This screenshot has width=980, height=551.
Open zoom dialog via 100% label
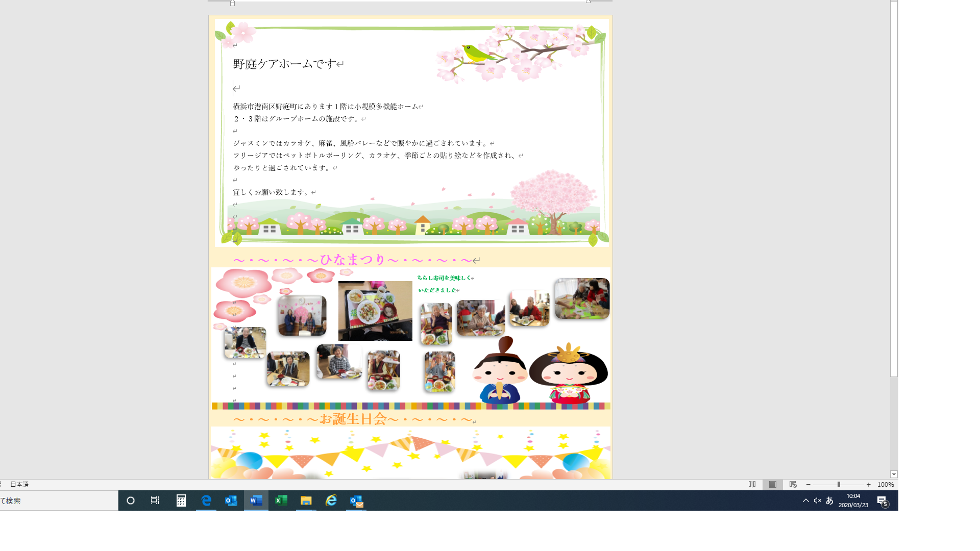click(885, 485)
